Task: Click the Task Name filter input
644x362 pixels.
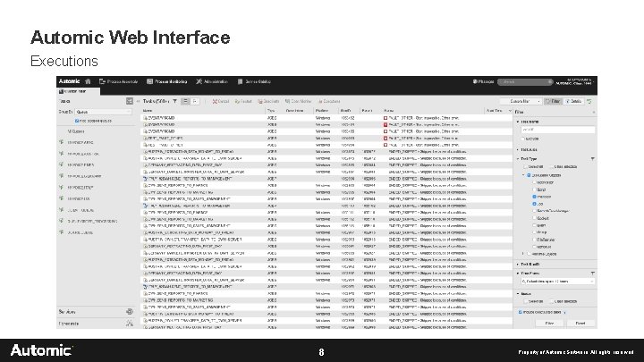Action: pyautogui.click(x=558, y=130)
